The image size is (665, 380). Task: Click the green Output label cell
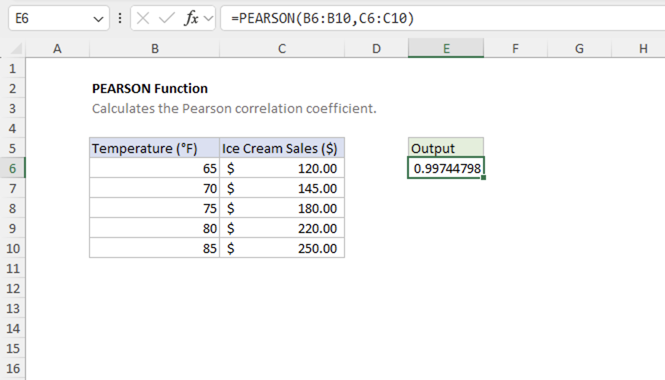446,148
